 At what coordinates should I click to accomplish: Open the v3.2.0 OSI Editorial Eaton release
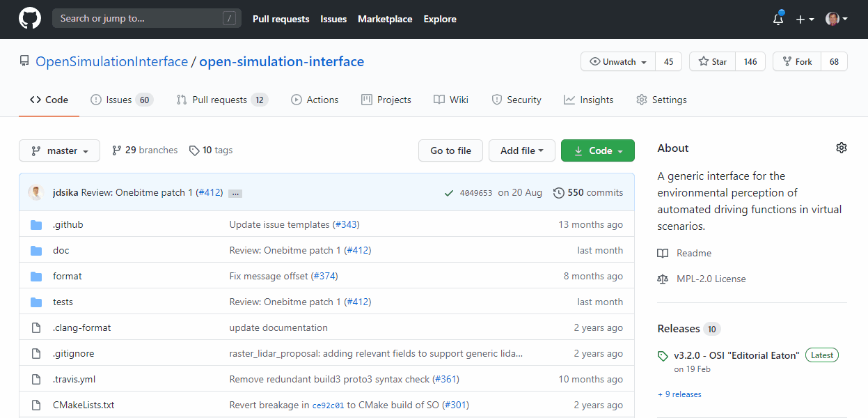pos(737,355)
